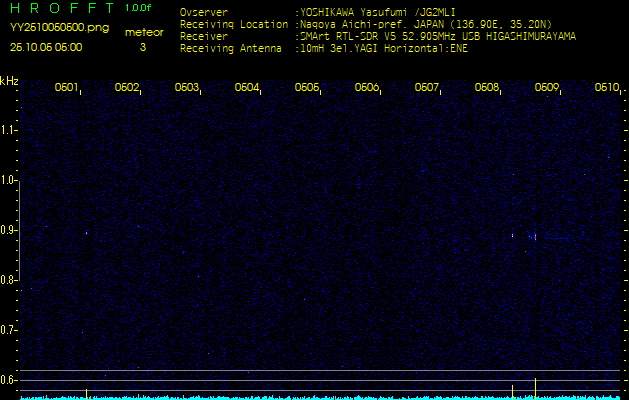Click the Receiver field label
Image resolution: width=629 pixels, height=400 pixels.
pos(204,37)
